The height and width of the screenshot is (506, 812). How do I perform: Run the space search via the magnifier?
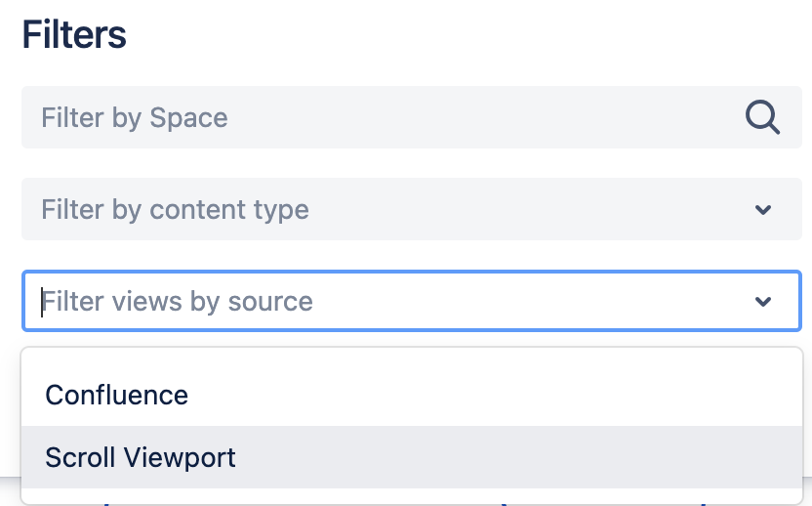click(762, 118)
